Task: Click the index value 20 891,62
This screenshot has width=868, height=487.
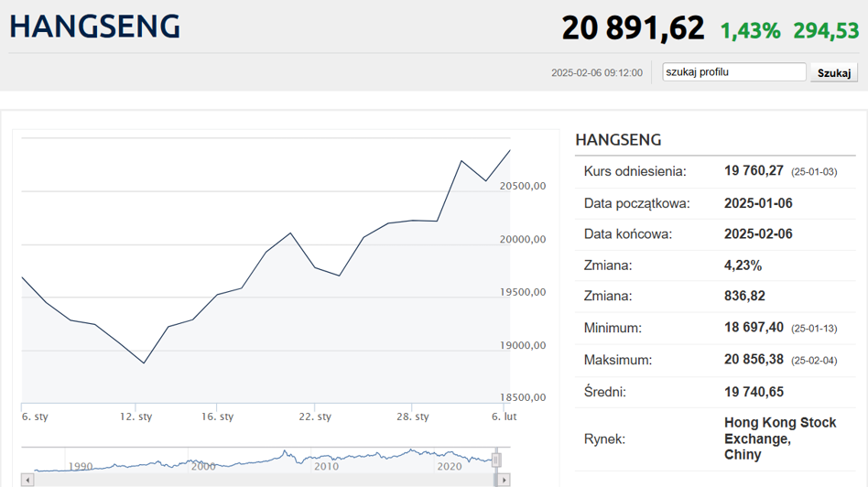Action: tap(633, 27)
